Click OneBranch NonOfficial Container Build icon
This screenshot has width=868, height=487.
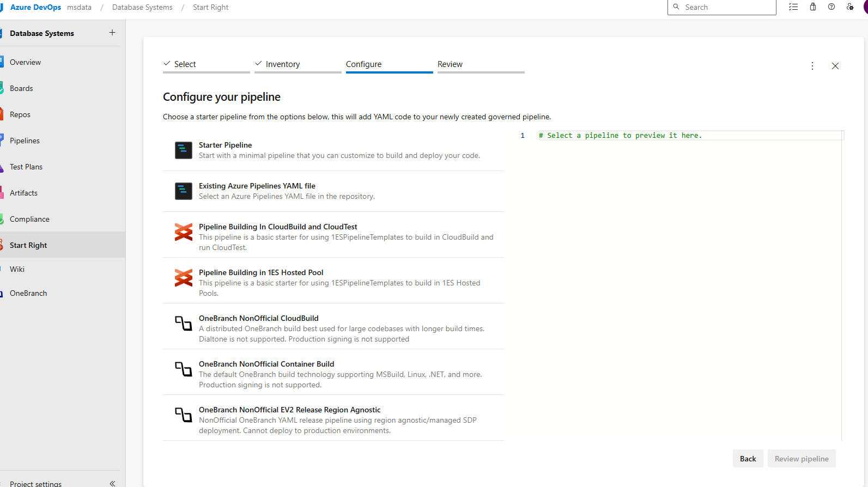click(x=184, y=369)
